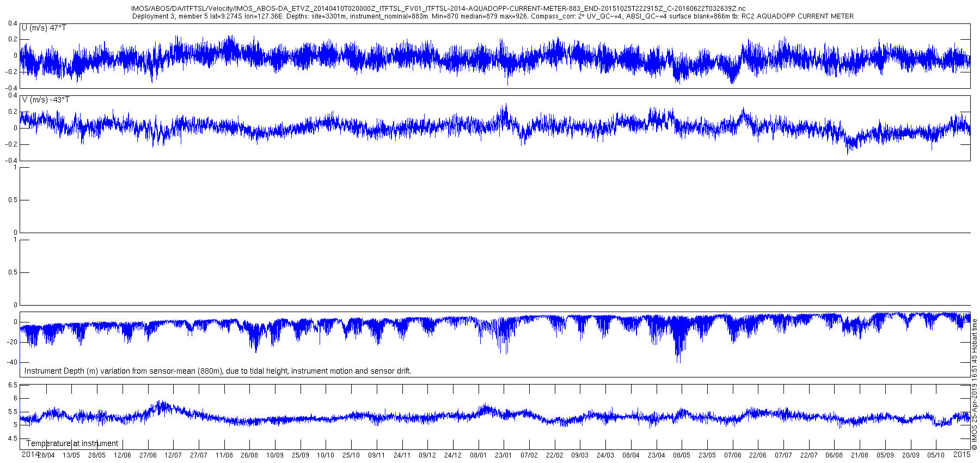The image size is (980, 463).
Task: Select date tick '24/12'
Action: point(453,455)
